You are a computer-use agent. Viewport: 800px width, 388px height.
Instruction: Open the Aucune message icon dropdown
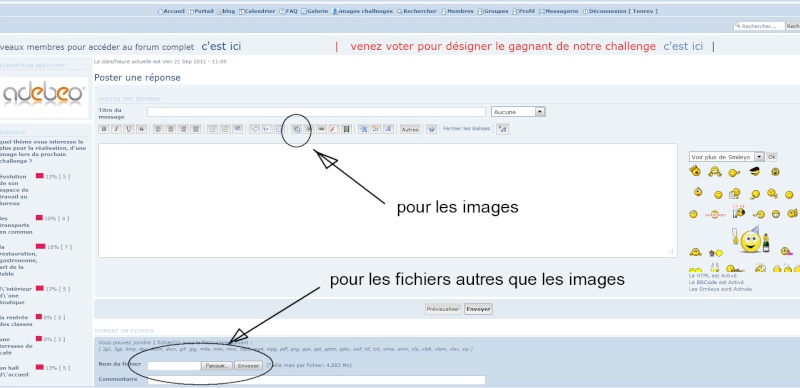click(518, 112)
